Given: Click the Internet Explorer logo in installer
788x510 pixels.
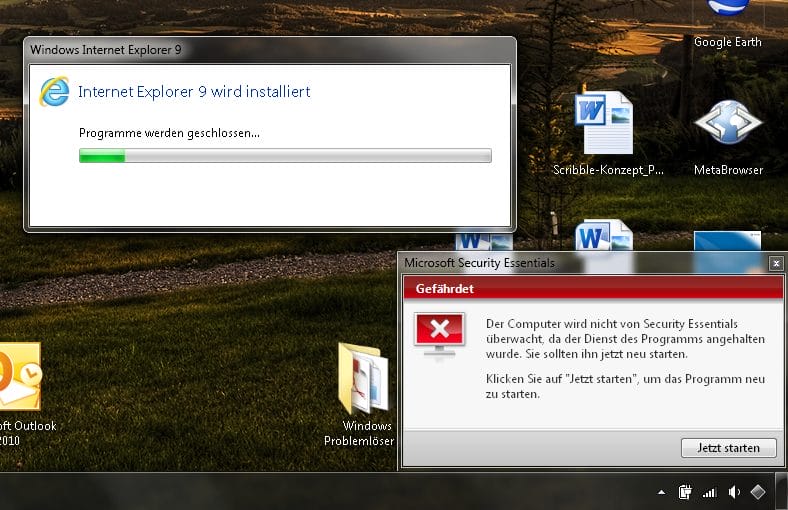Looking at the screenshot, I should point(54,91).
